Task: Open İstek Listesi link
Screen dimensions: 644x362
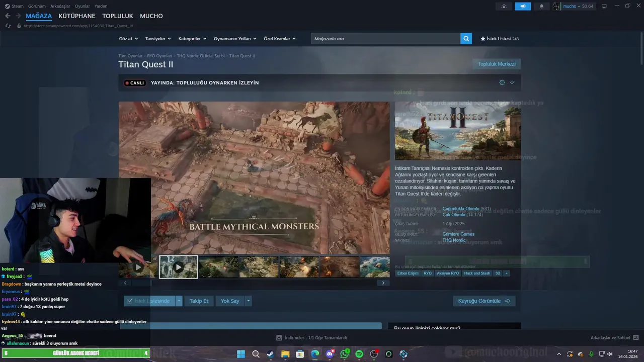Action: (499, 39)
